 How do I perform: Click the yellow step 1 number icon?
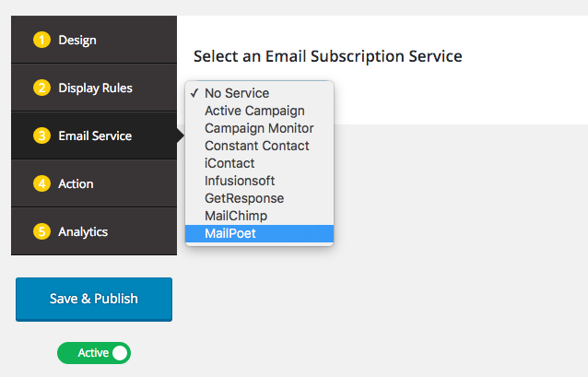click(x=41, y=41)
